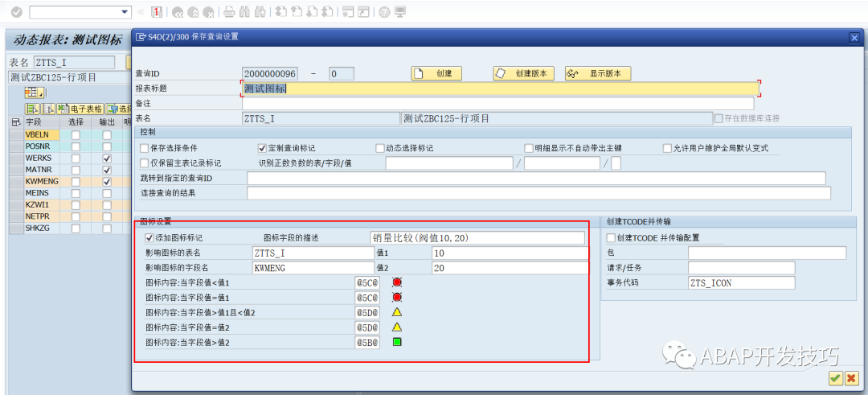Toggle 输出 checkbox for MATNR row
Image resolution: width=868 pixels, height=395 pixels.
pyautogui.click(x=107, y=170)
